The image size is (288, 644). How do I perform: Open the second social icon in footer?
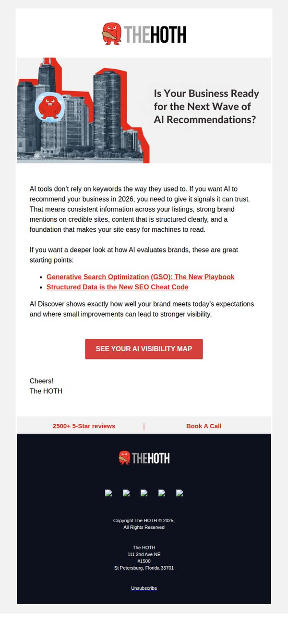(126, 493)
